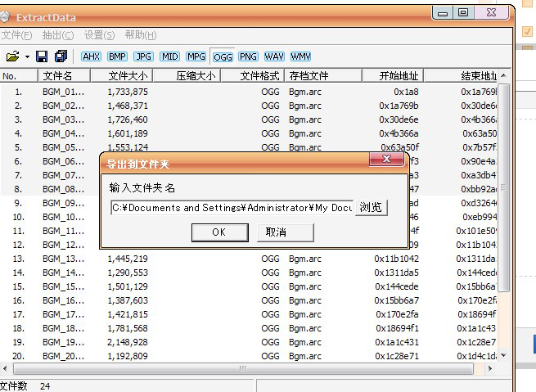
Task: Click the open folder icon in toolbar
Action: (x=12, y=56)
